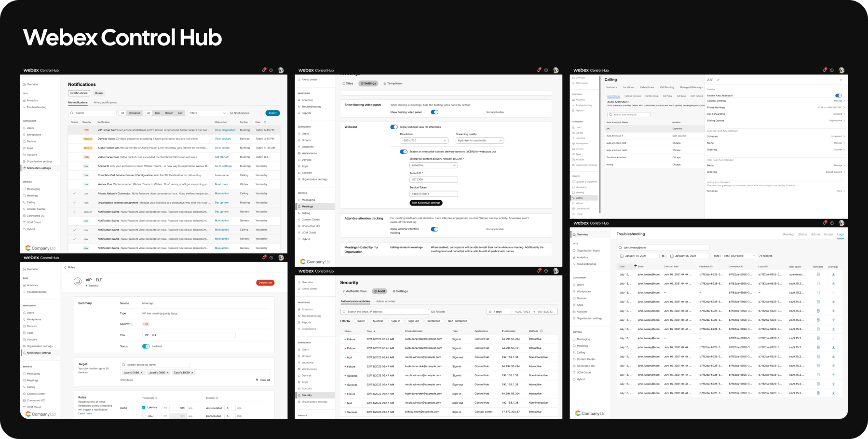Click Locations pin icon in Meetings settings sidebar
The width and height of the screenshot is (868, 439).
[x=299, y=147]
